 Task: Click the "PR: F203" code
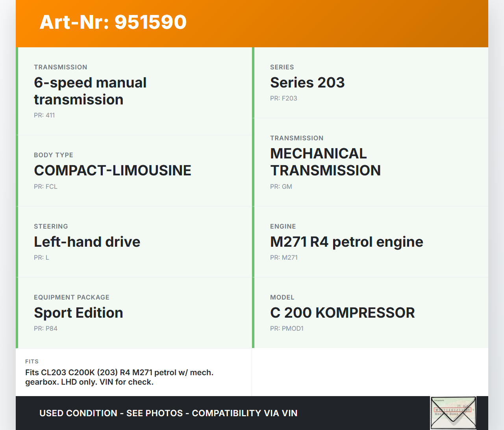tap(283, 99)
